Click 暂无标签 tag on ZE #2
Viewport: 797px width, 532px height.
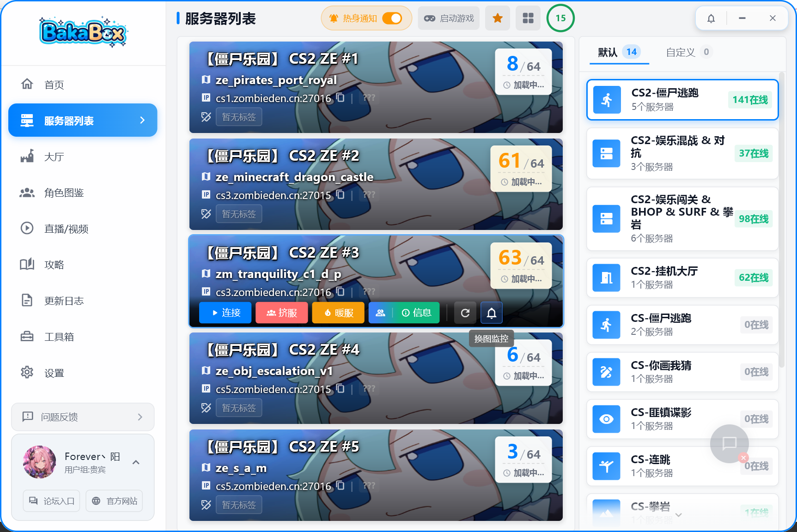(239, 214)
